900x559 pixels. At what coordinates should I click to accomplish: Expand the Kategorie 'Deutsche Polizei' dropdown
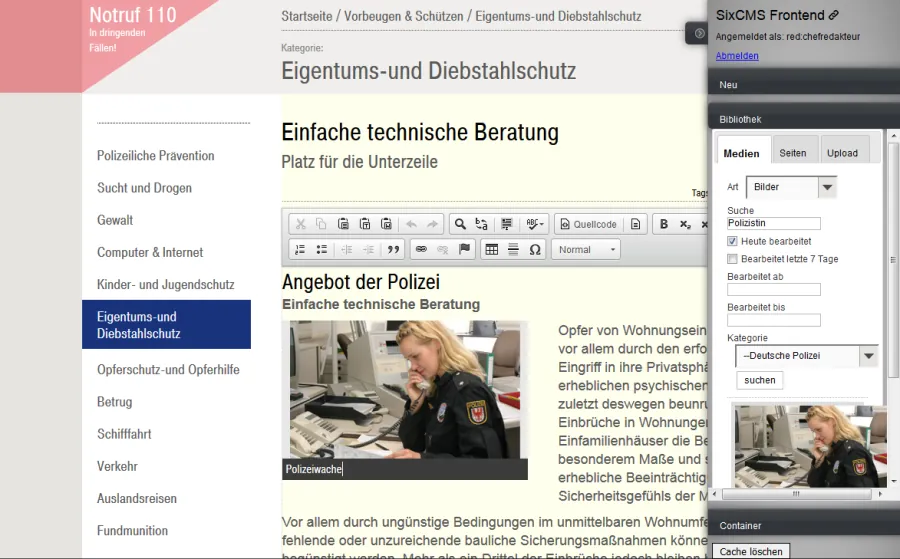[x=868, y=356]
